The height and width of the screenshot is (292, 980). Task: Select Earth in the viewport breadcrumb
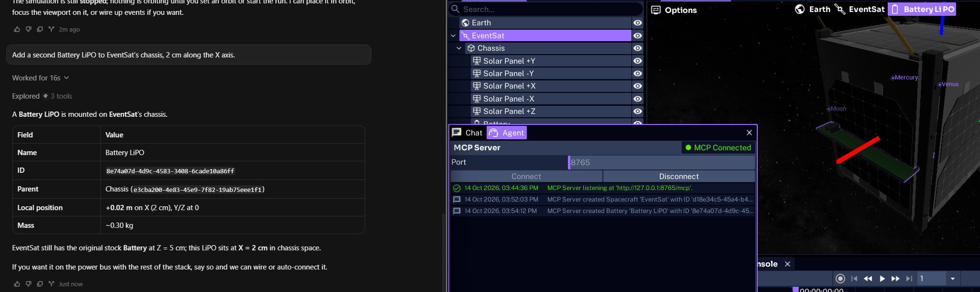click(813, 9)
